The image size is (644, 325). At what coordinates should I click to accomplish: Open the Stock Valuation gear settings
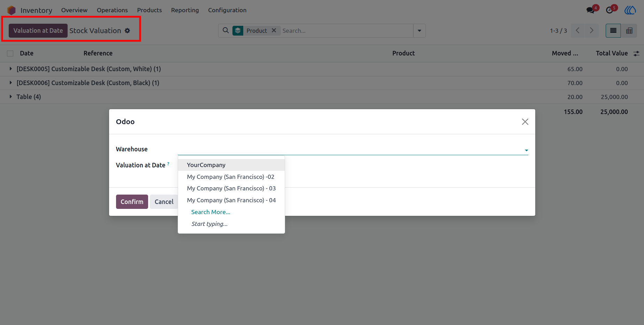(128, 31)
